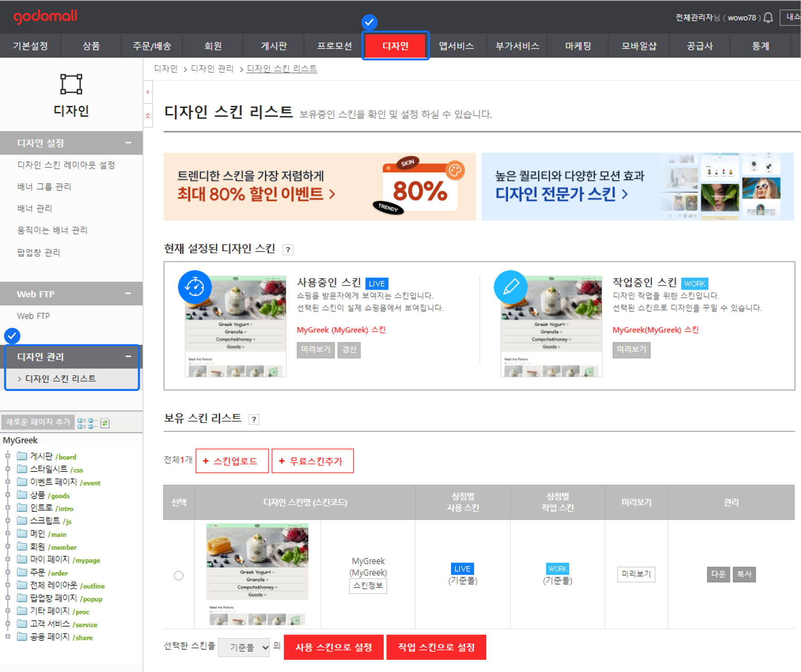Click the expand-all tree icon
The image size is (801, 672).
[x=82, y=423]
